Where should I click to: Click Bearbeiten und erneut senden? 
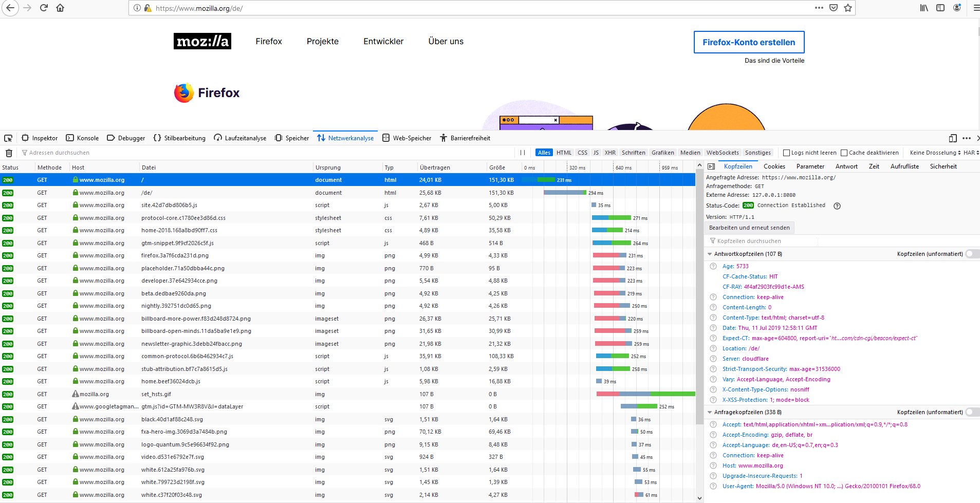click(749, 228)
